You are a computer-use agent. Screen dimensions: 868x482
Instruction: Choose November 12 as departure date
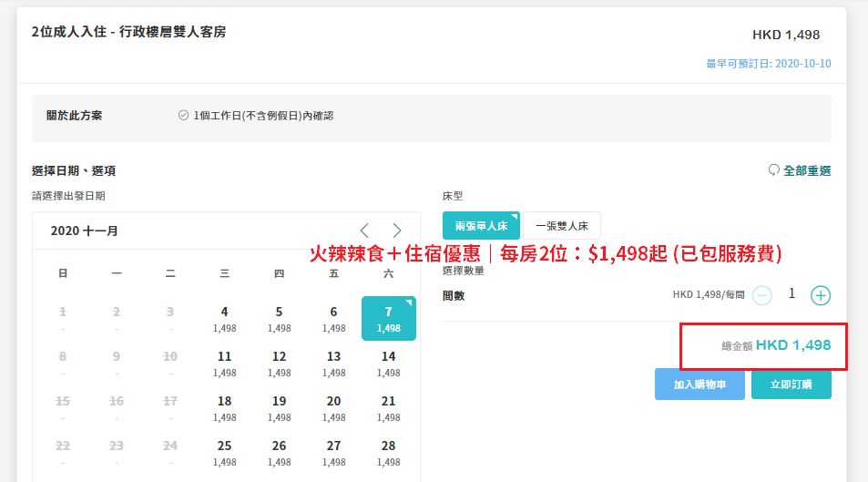[279, 363]
